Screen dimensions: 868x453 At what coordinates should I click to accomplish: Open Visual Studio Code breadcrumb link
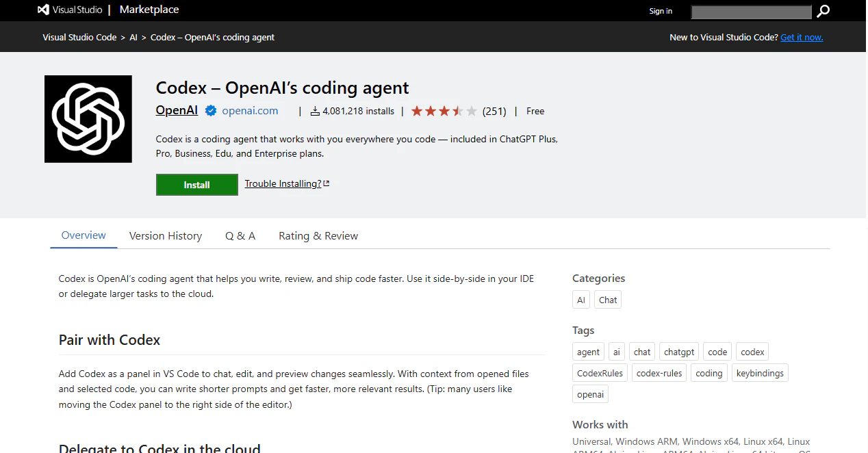(x=79, y=37)
